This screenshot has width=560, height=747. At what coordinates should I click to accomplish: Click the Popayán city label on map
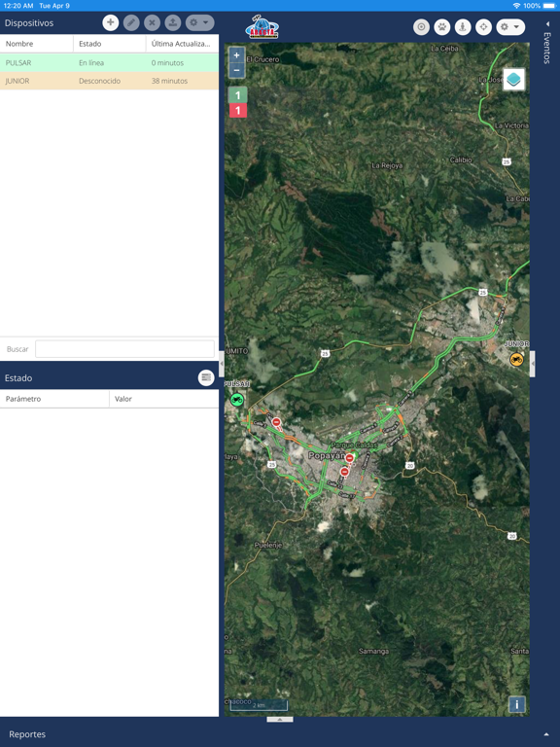pyautogui.click(x=326, y=455)
